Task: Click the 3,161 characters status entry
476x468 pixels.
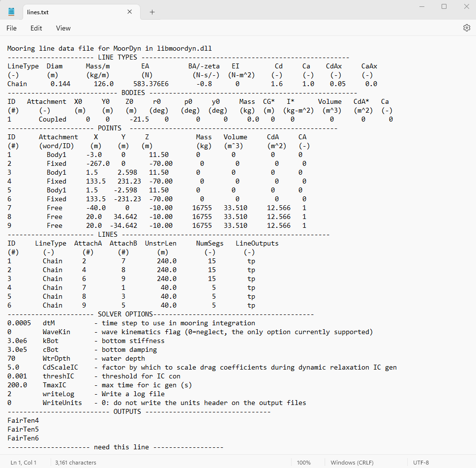Action: tap(76, 463)
